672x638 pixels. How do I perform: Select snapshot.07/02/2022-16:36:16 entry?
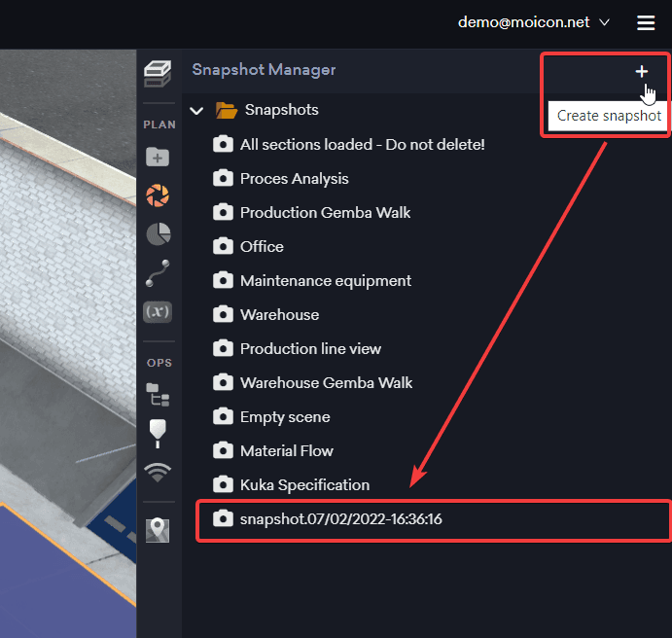(340, 519)
